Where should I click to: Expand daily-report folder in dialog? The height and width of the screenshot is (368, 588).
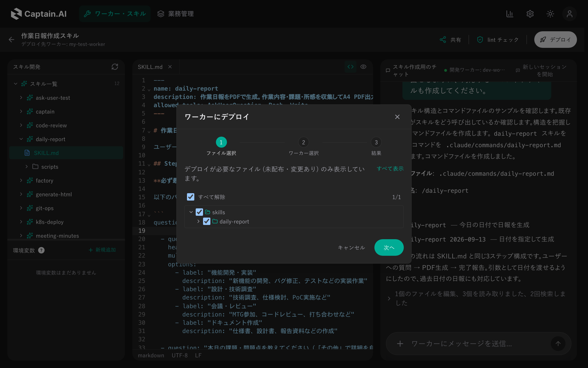198,221
